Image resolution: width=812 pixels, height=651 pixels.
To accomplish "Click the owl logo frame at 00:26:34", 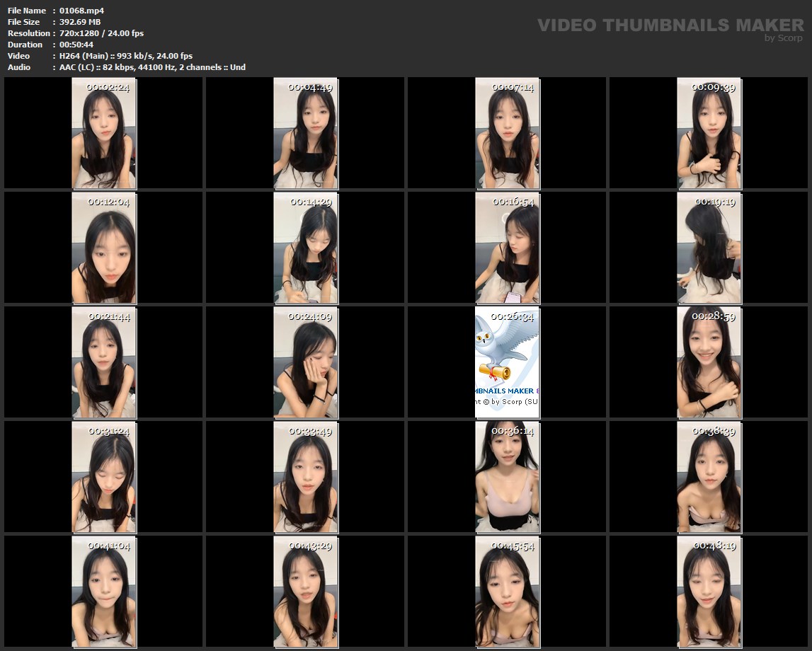I will coord(507,362).
